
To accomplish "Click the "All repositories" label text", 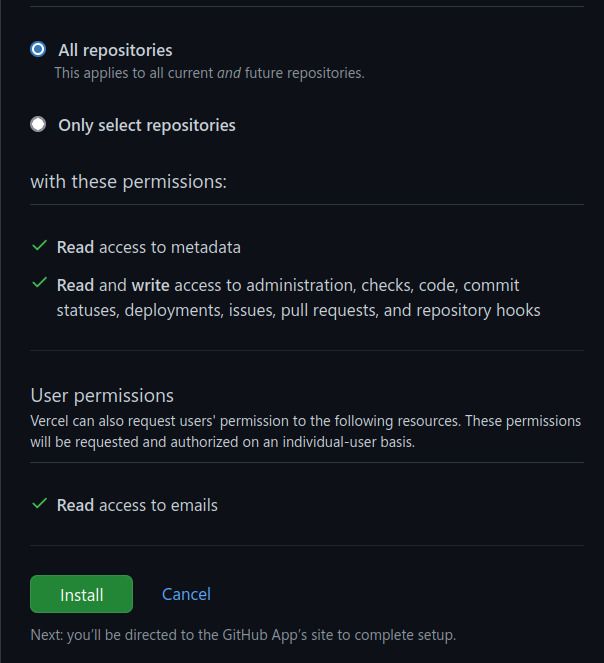I will (x=115, y=50).
